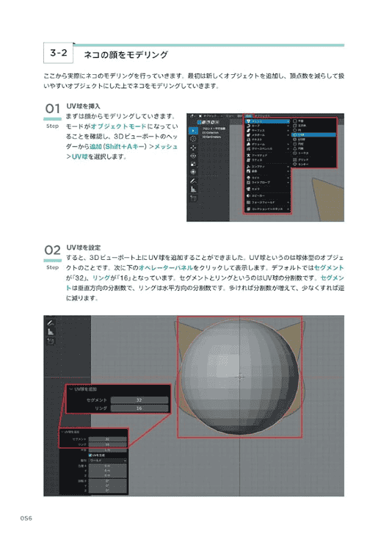
Task: Click the 位置 X field in operator panel
Action: (x=107, y=466)
